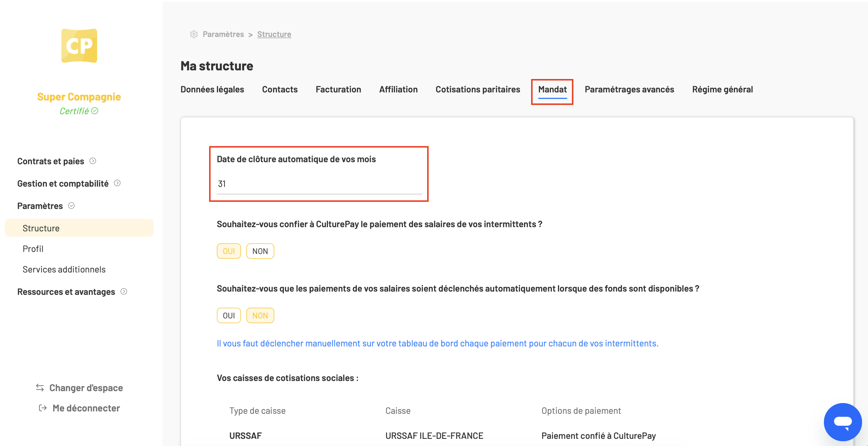This screenshot has width=868, height=446.
Task: Select OUI for salary payment delegation
Action: [229, 251]
